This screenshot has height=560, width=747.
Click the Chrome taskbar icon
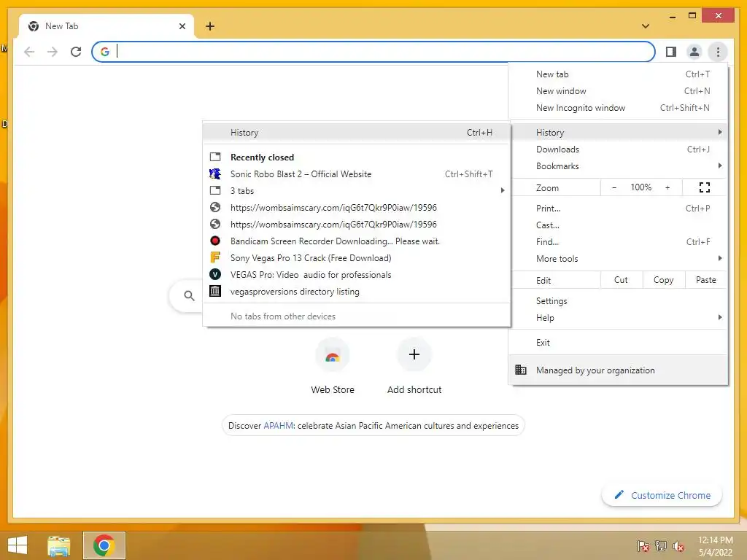click(104, 545)
